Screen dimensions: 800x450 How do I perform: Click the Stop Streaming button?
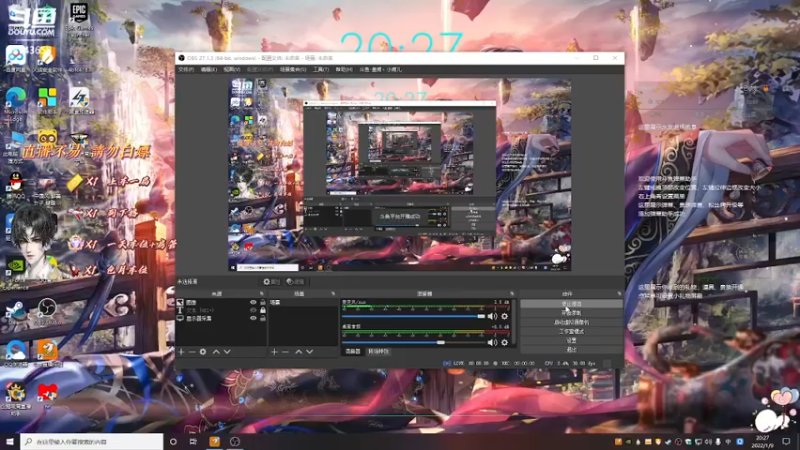tap(571, 304)
